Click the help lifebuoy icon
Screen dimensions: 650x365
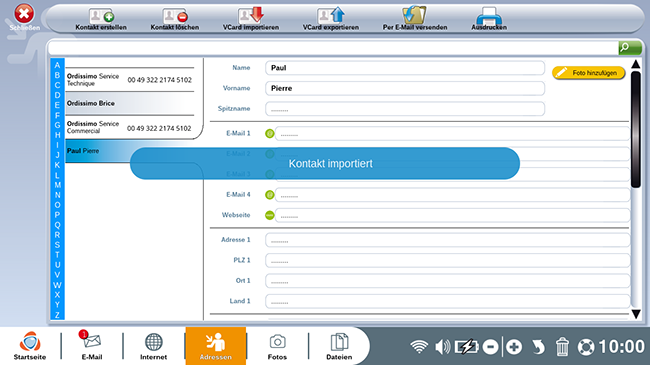(x=586, y=347)
